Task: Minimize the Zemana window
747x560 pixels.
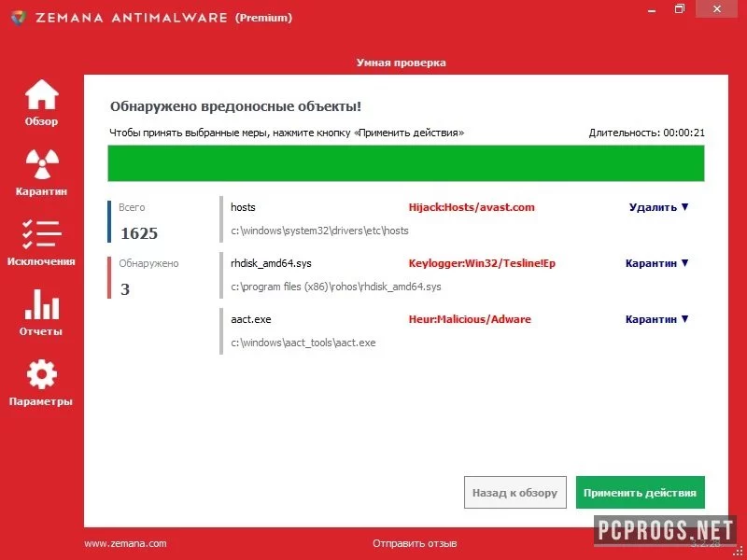Action: point(652,9)
